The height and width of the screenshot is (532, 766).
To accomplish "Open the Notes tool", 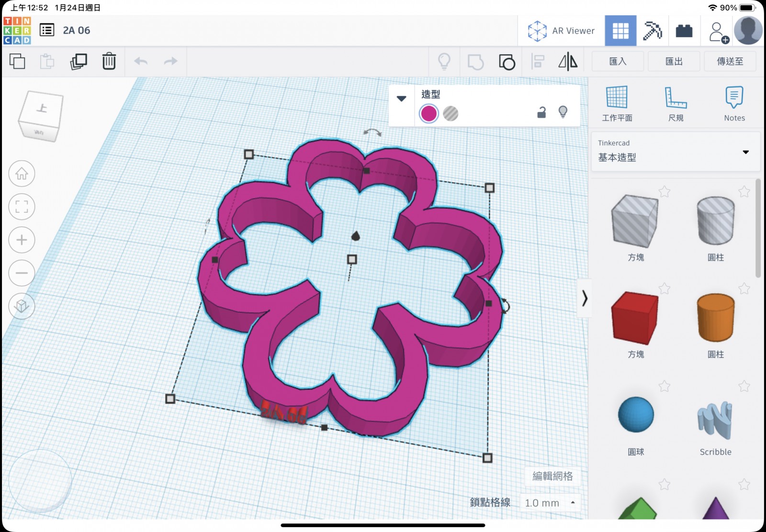I will [734, 103].
